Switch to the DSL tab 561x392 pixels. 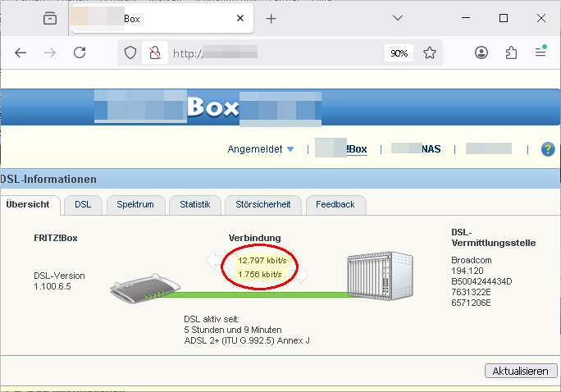pyautogui.click(x=82, y=204)
